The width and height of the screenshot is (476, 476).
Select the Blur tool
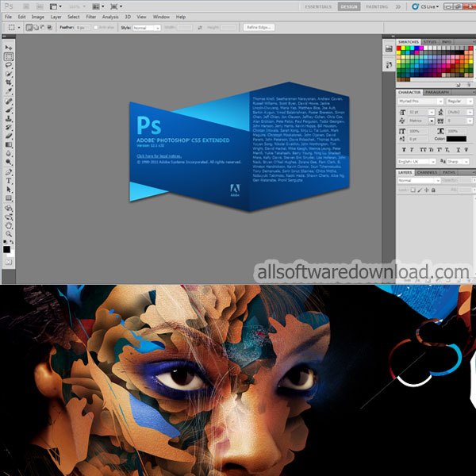(9, 153)
